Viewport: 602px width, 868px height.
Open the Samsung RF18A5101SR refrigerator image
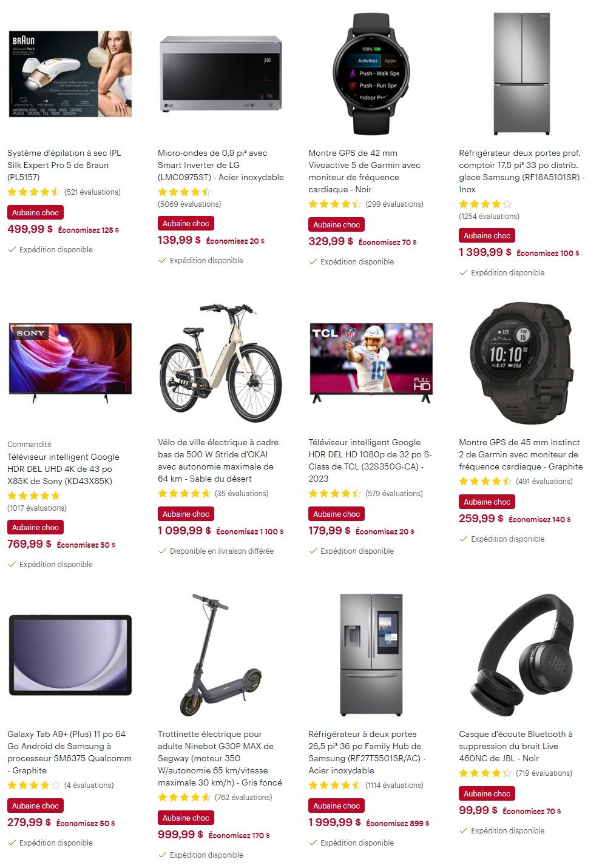[x=522, y=74]
